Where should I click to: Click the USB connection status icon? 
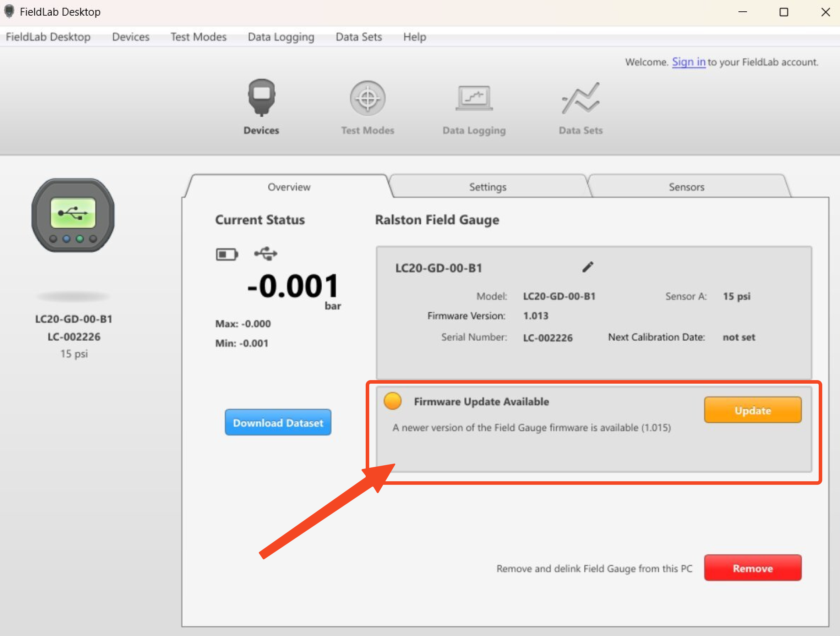tap(266, 254)
